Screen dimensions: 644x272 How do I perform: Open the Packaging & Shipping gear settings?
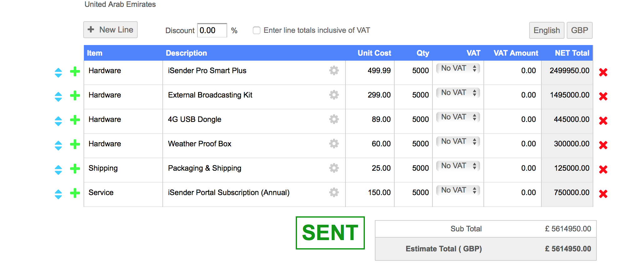[x=334, y=168]
